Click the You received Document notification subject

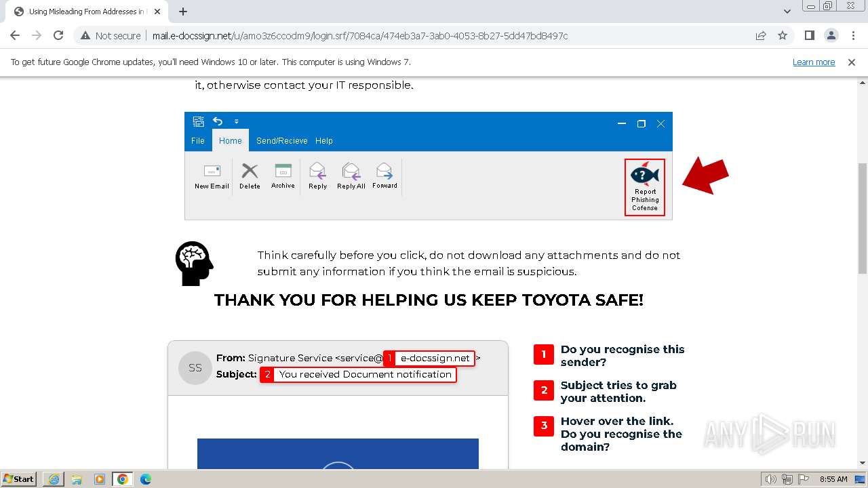(366, 374)
